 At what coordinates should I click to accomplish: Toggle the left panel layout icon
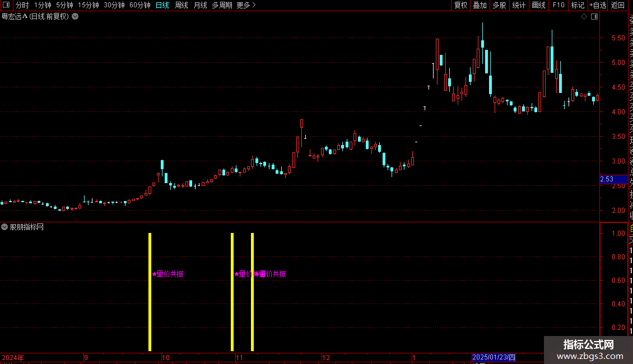pos(6,5)
